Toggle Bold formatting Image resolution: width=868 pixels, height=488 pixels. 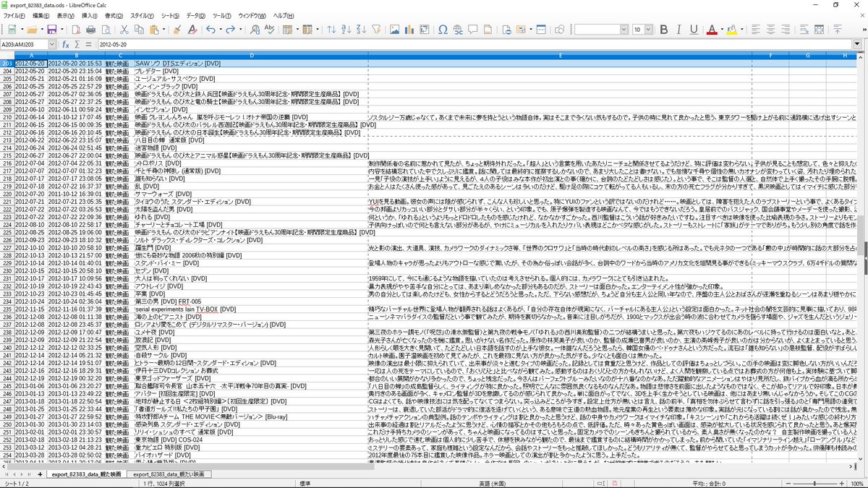[663, 30]
